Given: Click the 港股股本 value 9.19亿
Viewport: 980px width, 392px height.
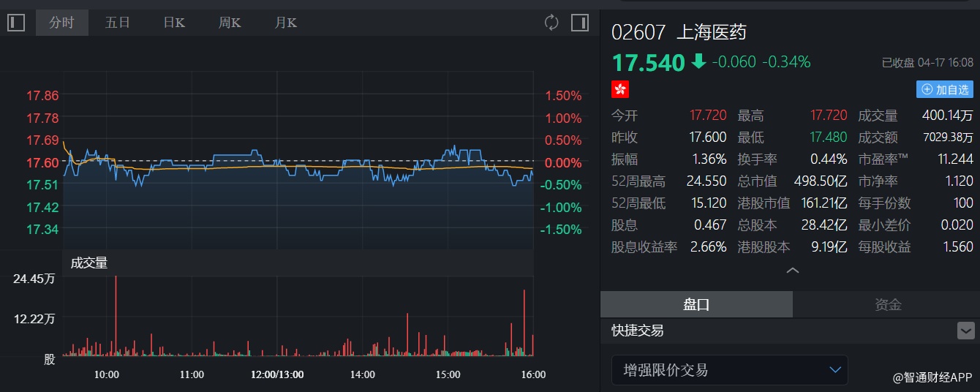Looking at the screenshot, I should click(x=829, y=247).
